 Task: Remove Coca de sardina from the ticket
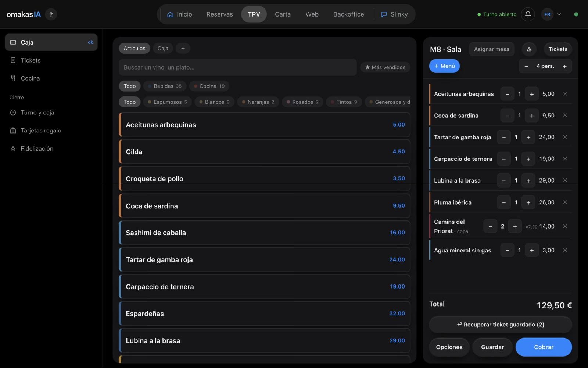(x=565, y=116)
